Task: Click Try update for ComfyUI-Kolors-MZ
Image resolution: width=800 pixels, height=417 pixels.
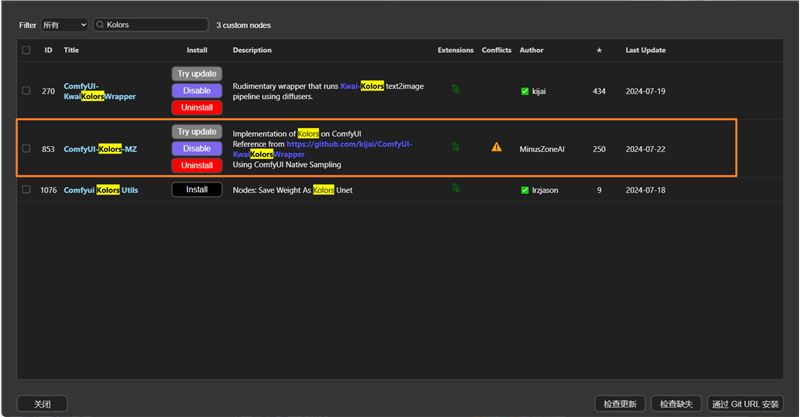Action: point(197,131)
